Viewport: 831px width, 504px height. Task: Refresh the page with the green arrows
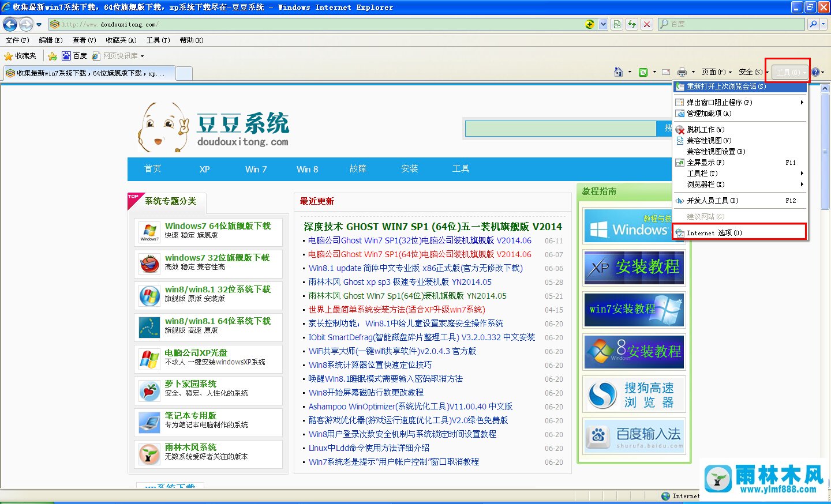tap(632, 24)
